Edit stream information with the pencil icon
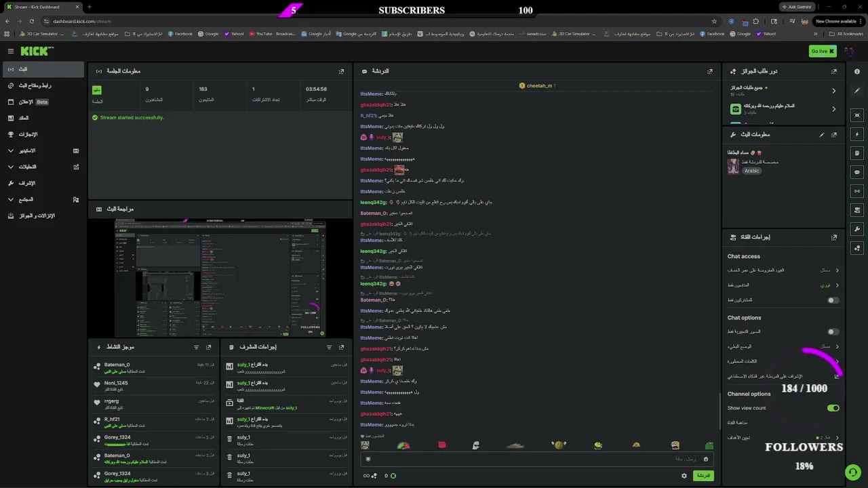The image size is (868, 488). pos(821,134)
